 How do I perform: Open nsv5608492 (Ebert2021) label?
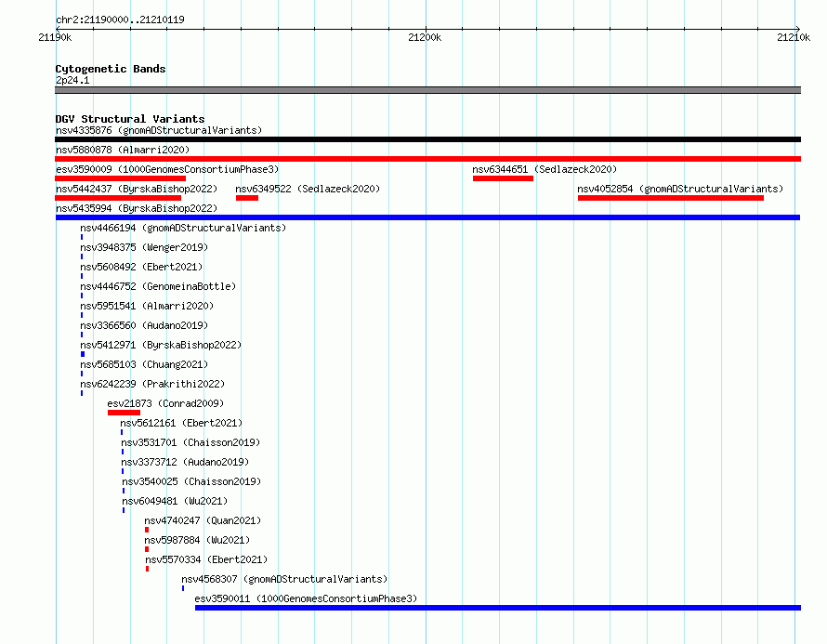141,267
